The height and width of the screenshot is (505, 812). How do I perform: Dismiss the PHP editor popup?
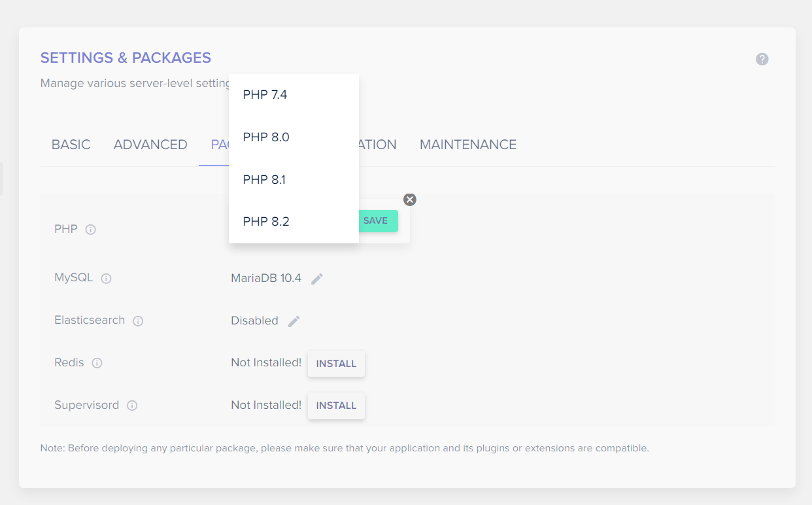point(409,200)
